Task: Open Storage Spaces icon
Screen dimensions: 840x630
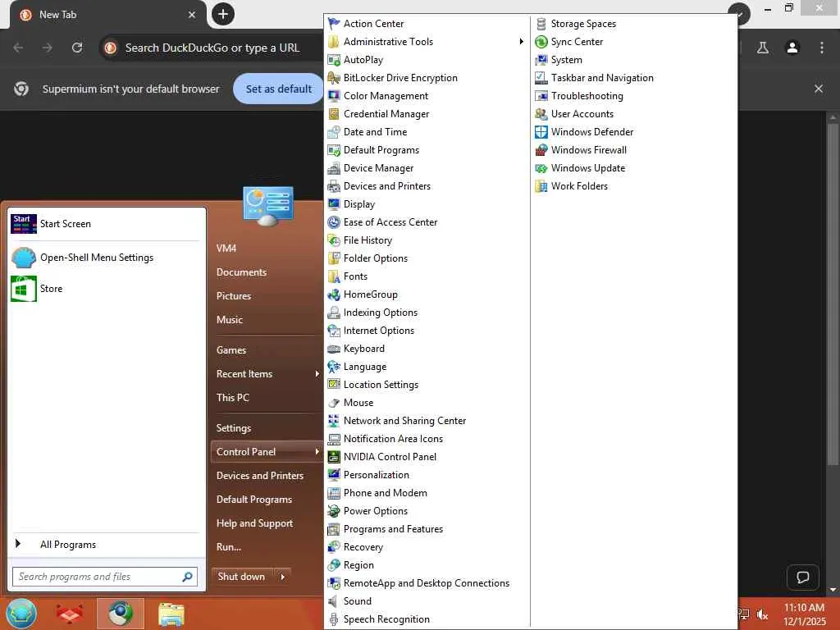Action: point(541,24)
